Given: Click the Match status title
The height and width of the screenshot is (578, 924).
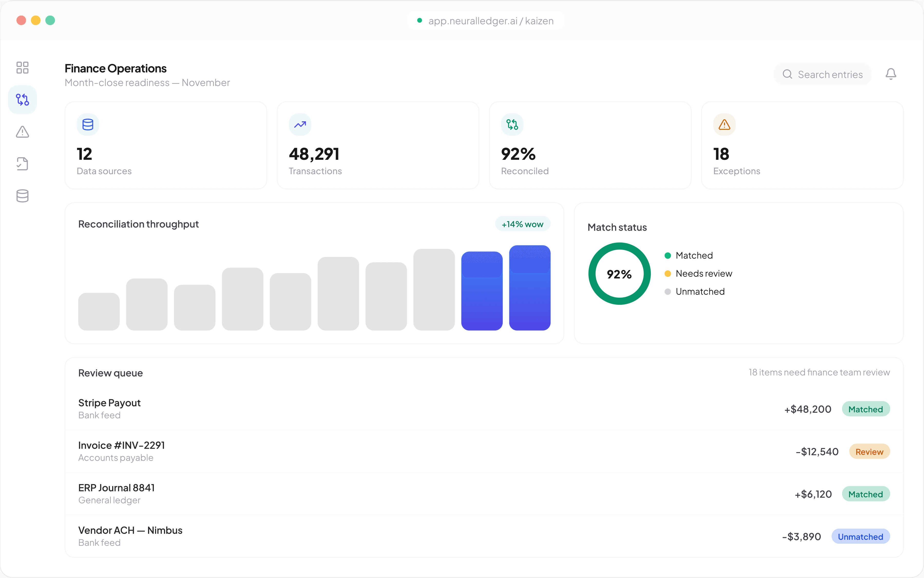Looking at the screenshot, I should pos(617,227).
